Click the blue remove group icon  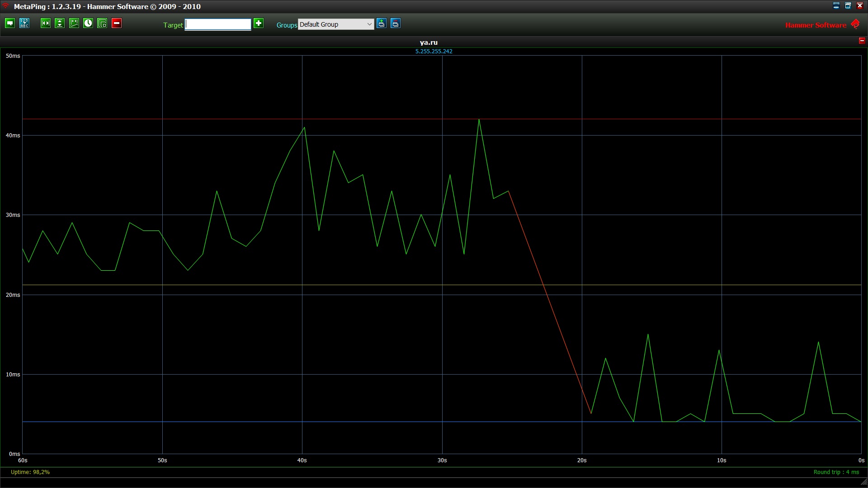coord(396,23)
